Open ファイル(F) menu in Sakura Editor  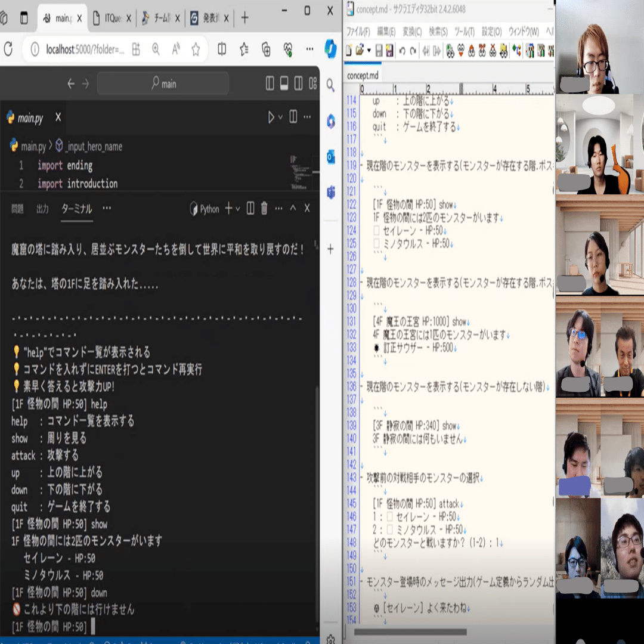pyautogui.click(x=358, y=32)
